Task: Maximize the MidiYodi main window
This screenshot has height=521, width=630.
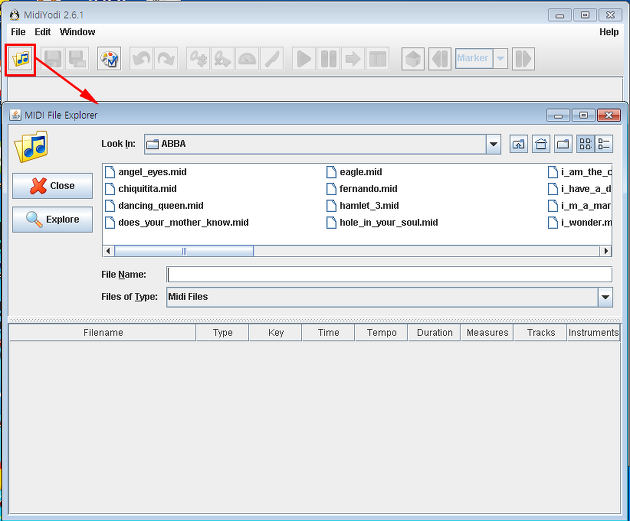Action: tap(585, 15)
